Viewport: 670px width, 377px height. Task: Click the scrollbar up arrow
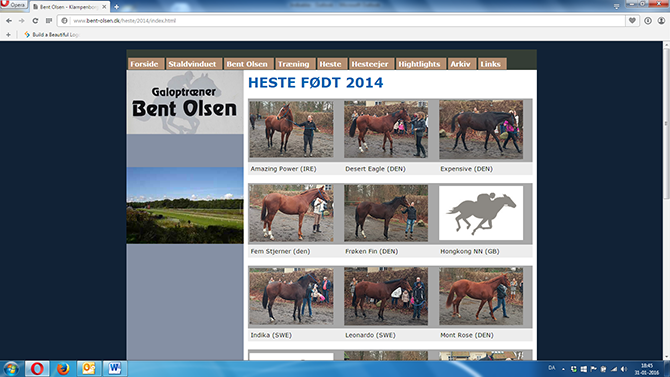tap(666, 44)
